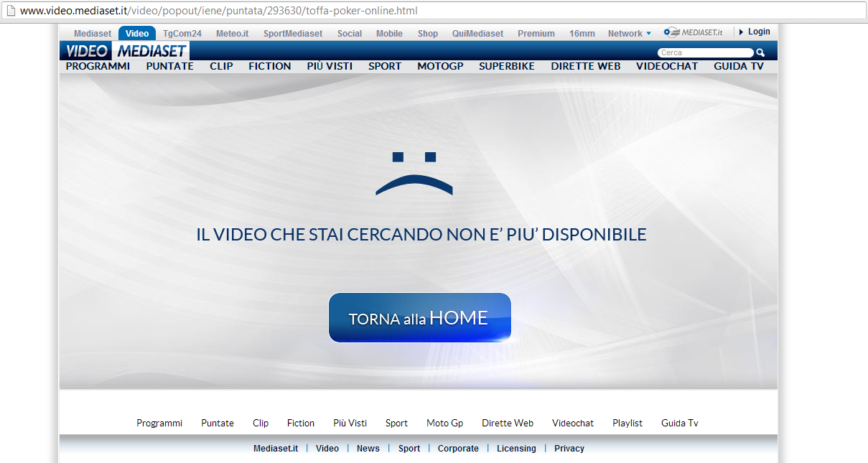Open Social in top bar
The image size is (868, 463).
[x=350, y=34]
